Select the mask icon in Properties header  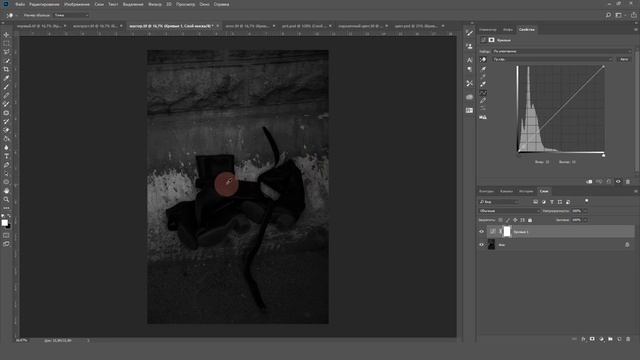click(491, 40)
